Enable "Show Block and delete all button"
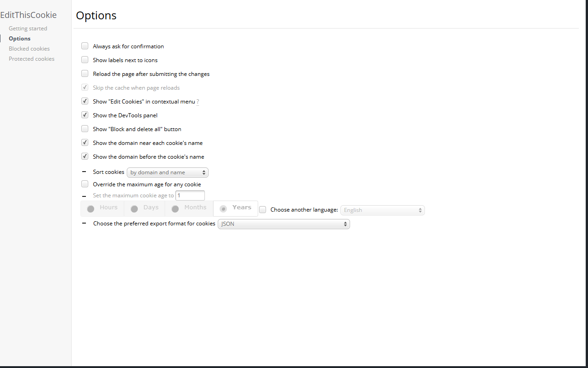This screenshot has height=368, width=588. pos(85,128)
